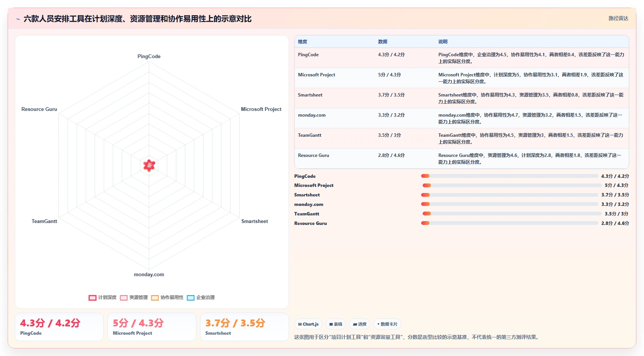Toggle the 资源管理 legend series
644x356 pixels.
(134, 297)
